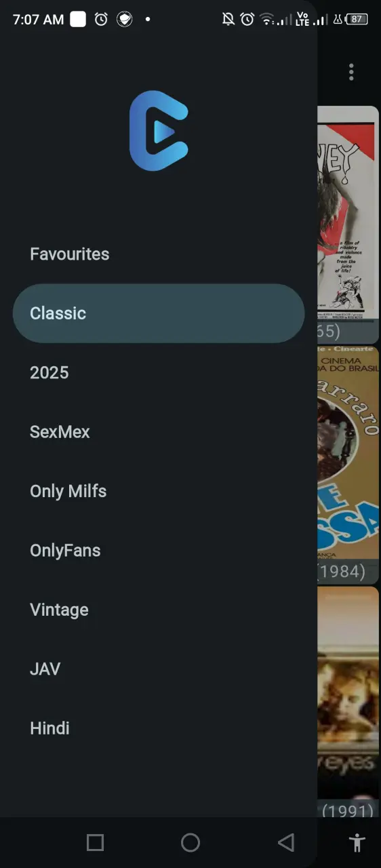Viewport: 381px width, 868px height.
Task: Tap the battery indicator in status bar
Action: pyautogui.click(x=356, y=19)
